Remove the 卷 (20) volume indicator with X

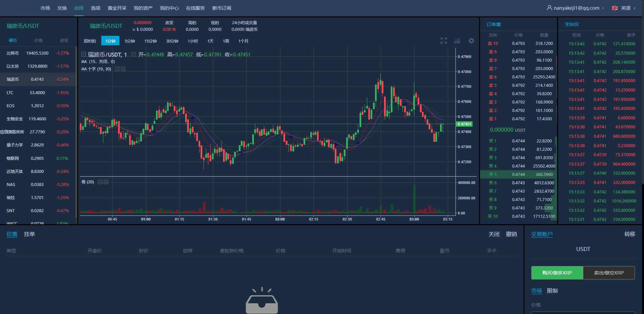(106, 182)
